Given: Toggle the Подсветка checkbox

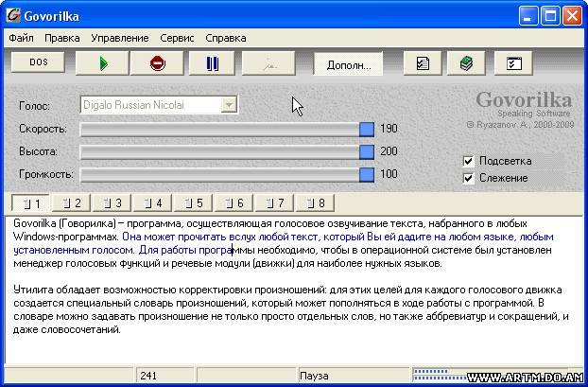Looking at the screenshot, I should pos(468,162).
